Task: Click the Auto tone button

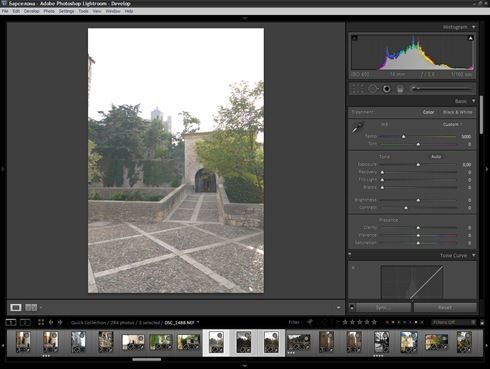Action: 436,156
